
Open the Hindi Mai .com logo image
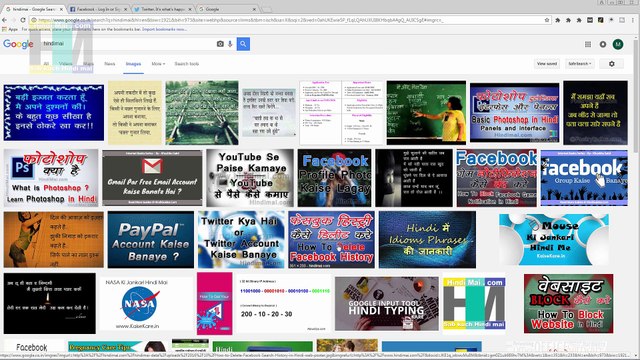tap(474, 304)
